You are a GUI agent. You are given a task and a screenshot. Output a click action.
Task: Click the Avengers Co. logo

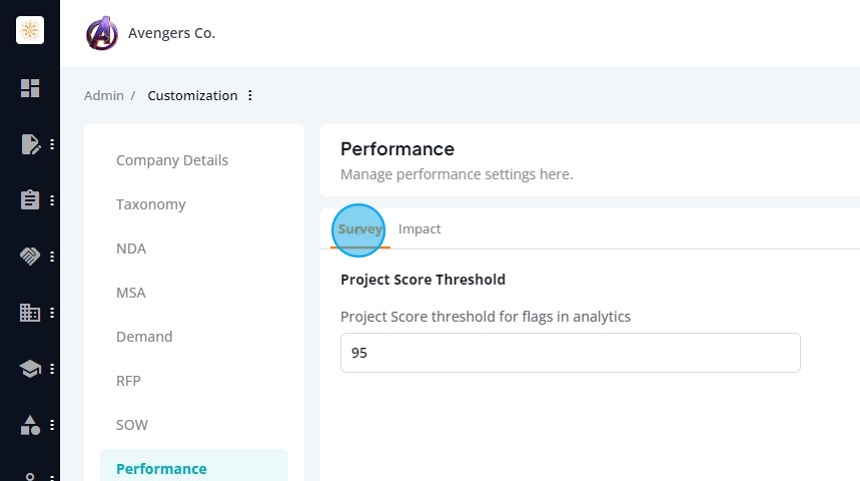coord(102,33)
